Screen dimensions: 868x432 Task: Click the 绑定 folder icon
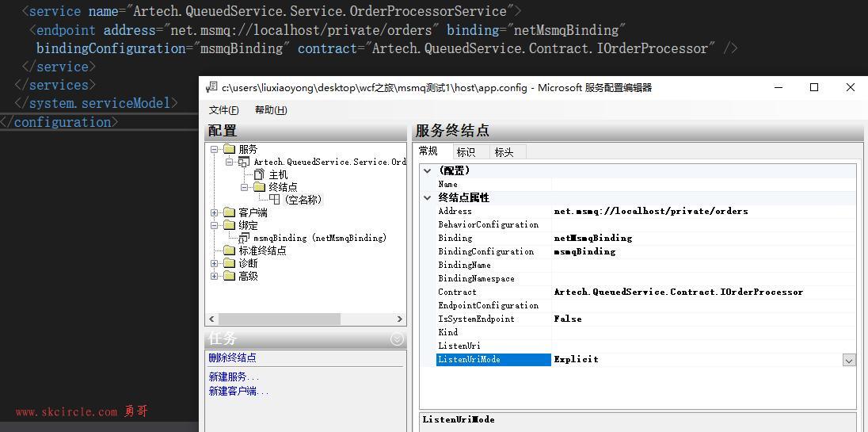click(229, 225)
